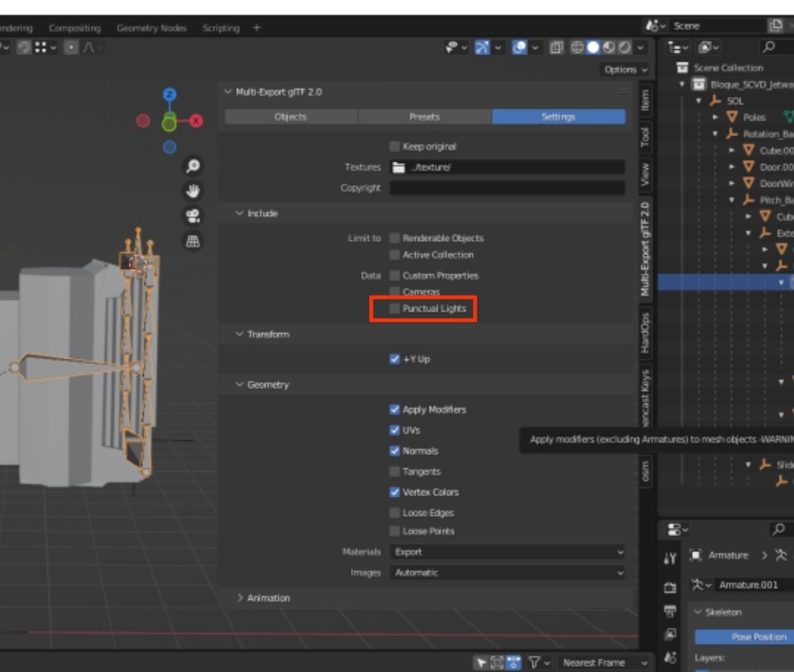
Task: Open the Materials Export dropdown
Action: tap(507, 552)
